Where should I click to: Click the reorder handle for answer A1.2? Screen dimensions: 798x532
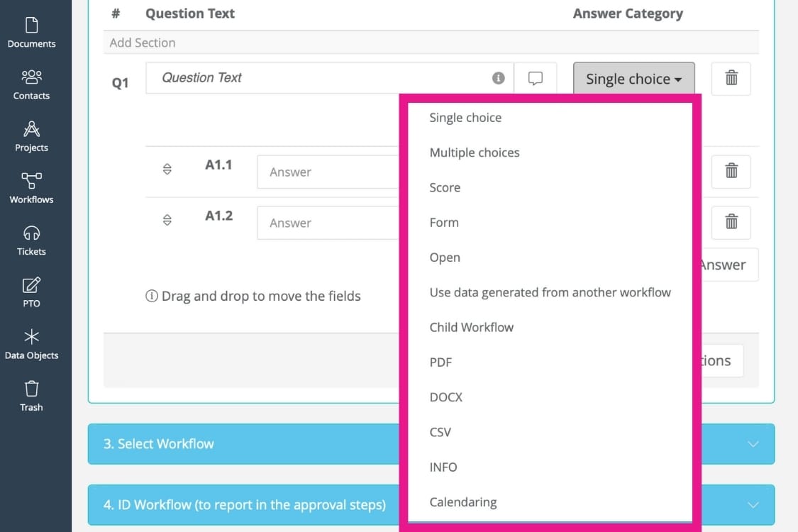(167, 220)
